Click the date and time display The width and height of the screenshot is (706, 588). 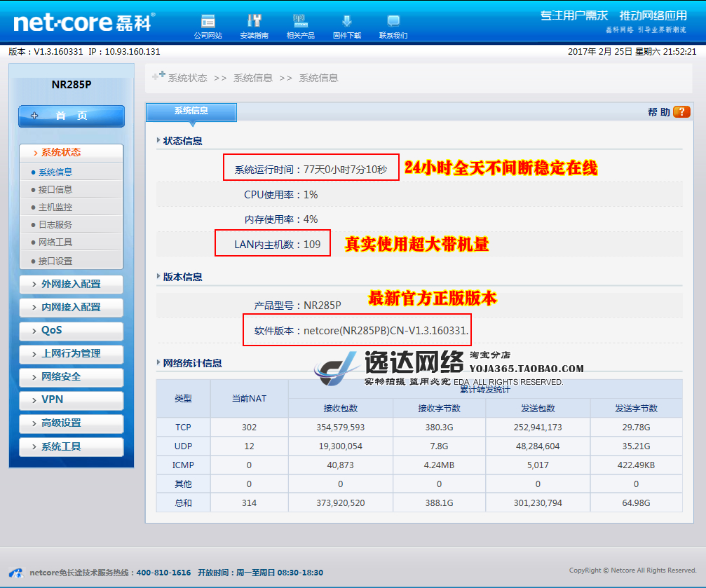(x=632, y=52)
